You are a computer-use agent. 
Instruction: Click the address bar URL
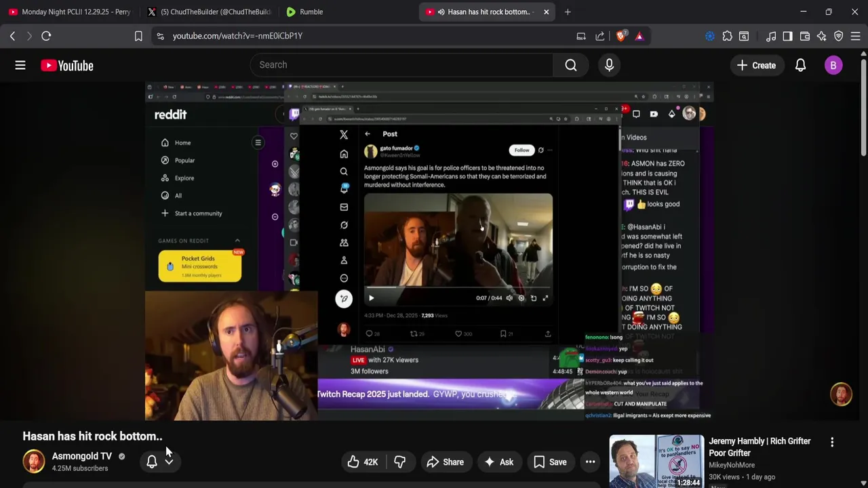tap(237, 36)
